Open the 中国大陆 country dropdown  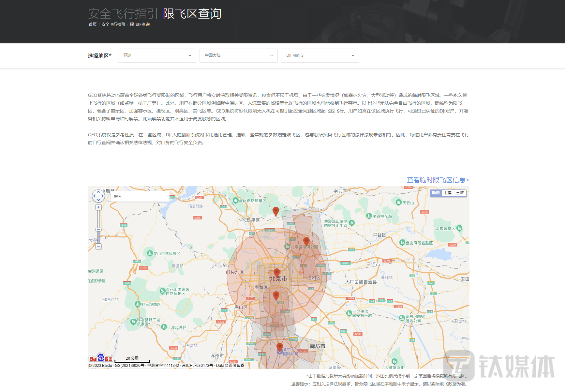tap(238, 55)
